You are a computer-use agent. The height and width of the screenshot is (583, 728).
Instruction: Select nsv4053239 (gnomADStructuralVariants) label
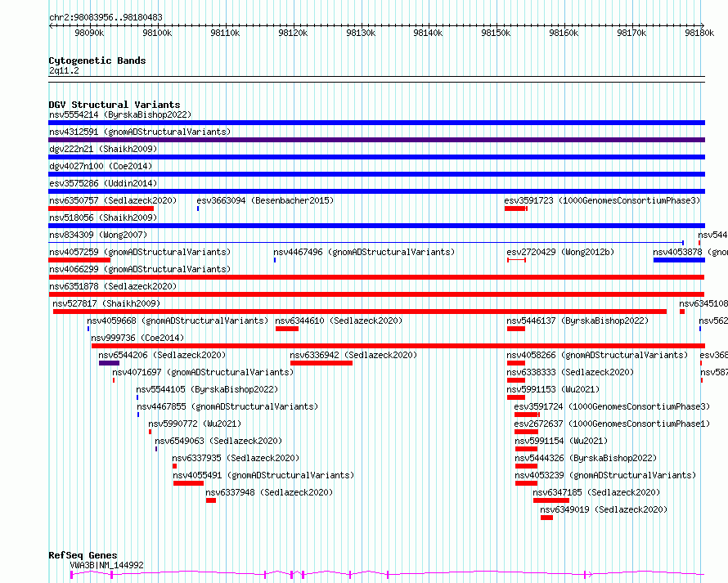click(x=605, y=475)
